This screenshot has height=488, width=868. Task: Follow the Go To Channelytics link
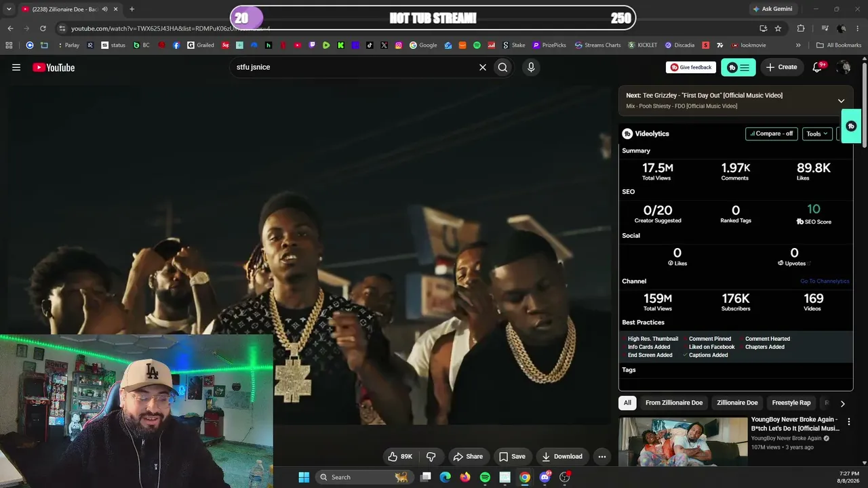(825, 281)
